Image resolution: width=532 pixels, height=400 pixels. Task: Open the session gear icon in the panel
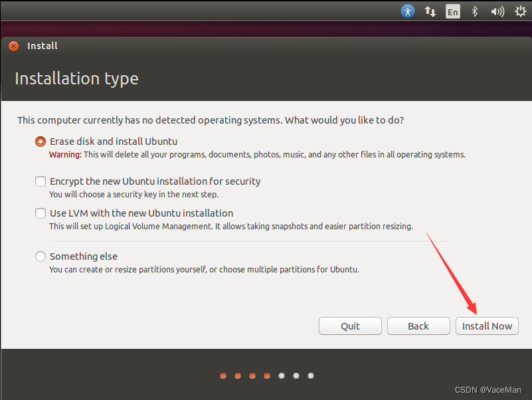[x=520, y=11]
